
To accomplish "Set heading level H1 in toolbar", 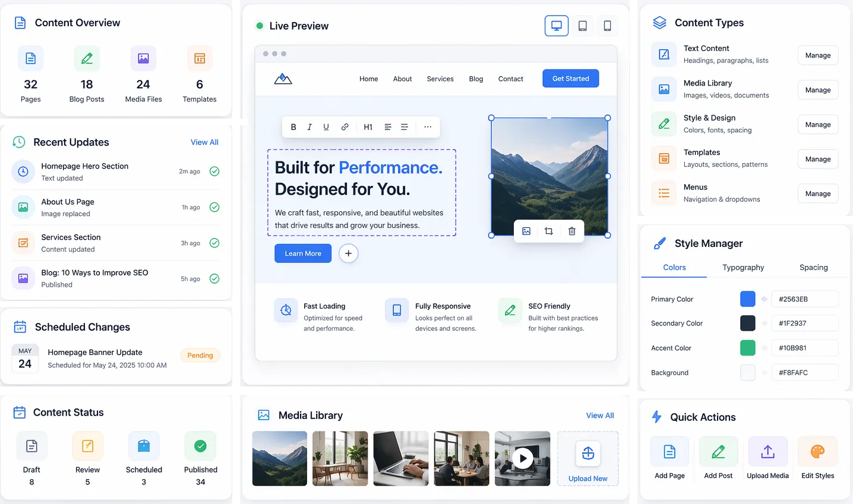I will click(368, 127).
